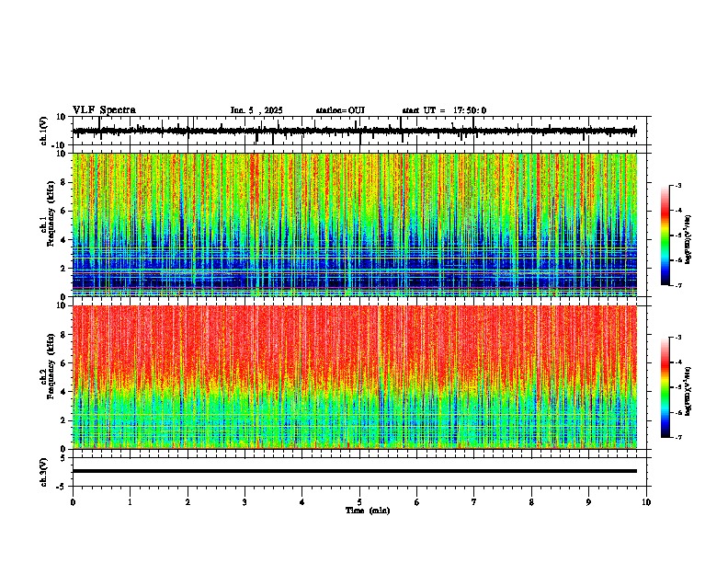Click the '-7' label on ch.2 color bar
Viewport: 728px width, 563px height.
[x=678, y=437]
